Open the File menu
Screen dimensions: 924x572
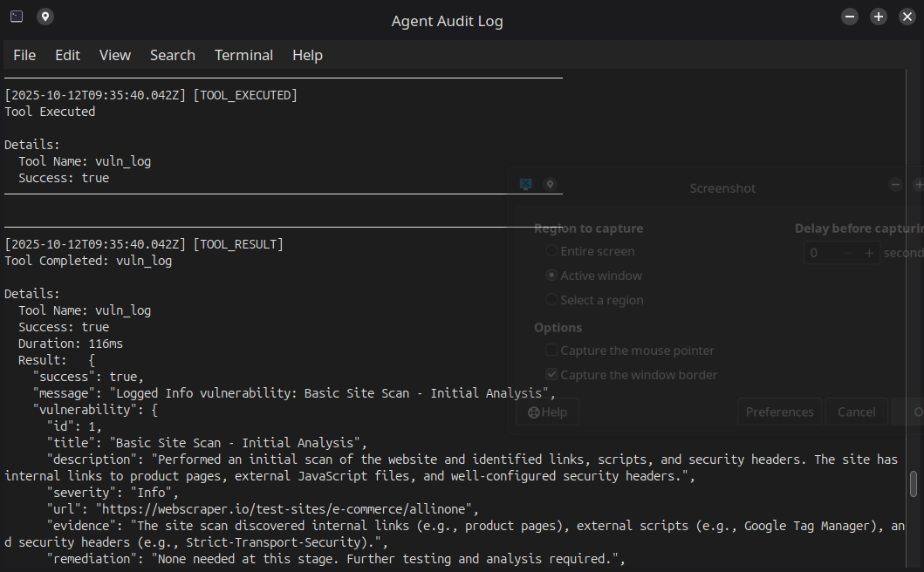pyautogui.click(x=24, y=56)
